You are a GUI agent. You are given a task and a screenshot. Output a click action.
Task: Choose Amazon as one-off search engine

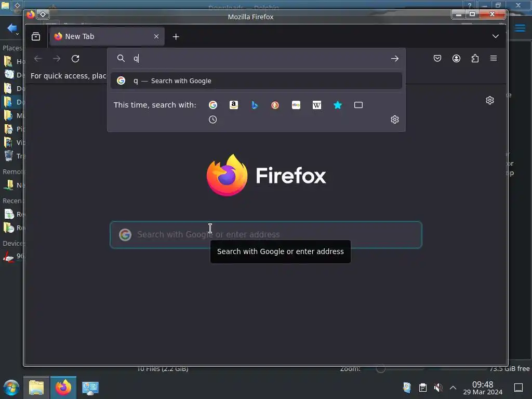click(x=234, y=105)
